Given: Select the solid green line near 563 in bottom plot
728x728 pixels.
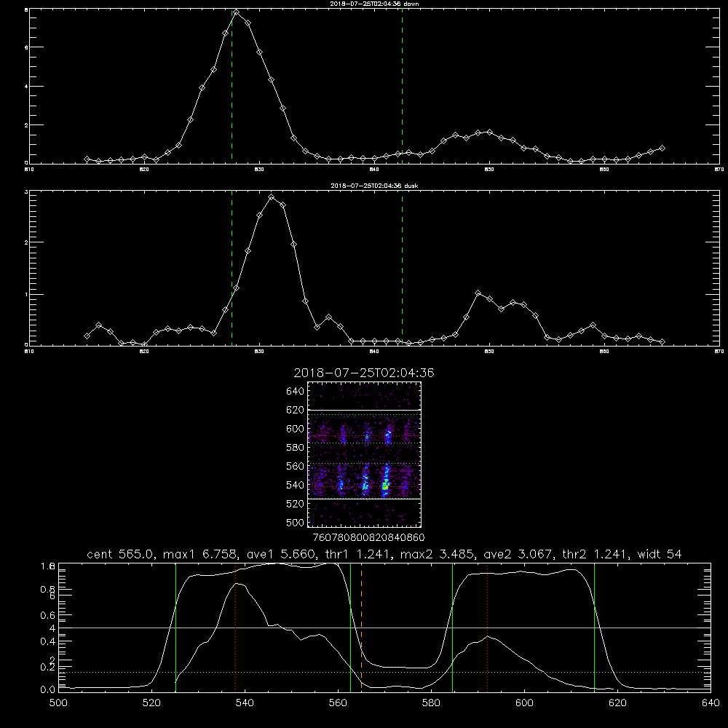Looking at the screenshot, I should pyautogui.click(x=351, y=628).
